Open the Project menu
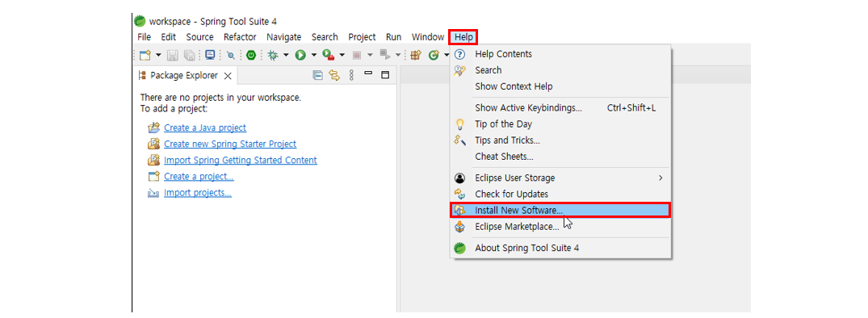 click(362, 37)
